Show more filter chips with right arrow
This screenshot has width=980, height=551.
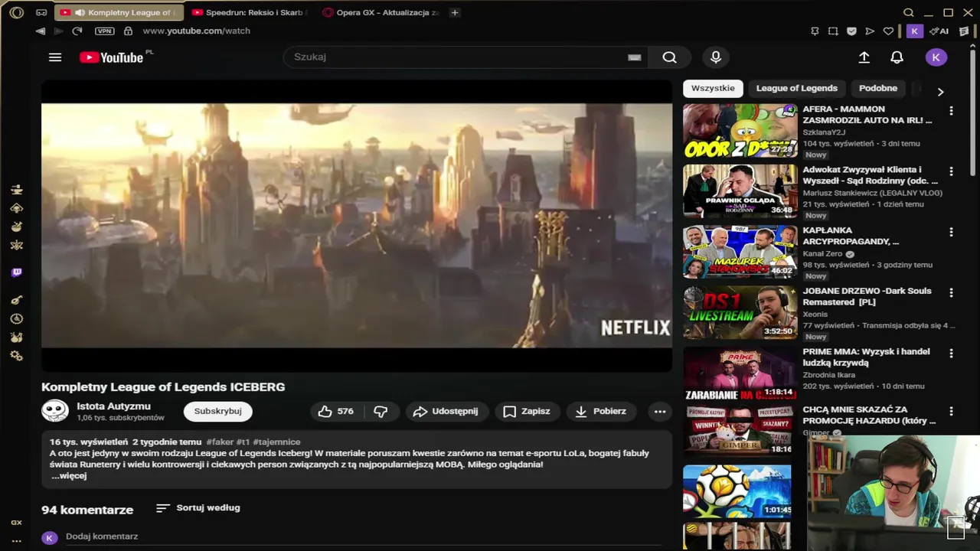940,91
